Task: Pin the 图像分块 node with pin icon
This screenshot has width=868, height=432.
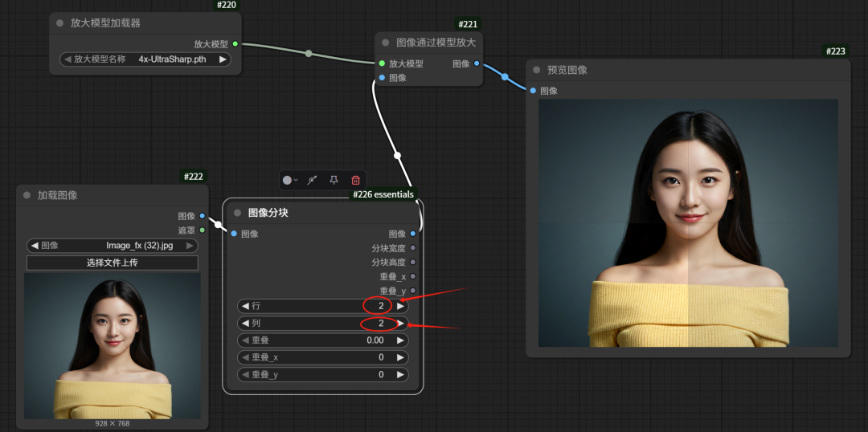Action: 334,181
